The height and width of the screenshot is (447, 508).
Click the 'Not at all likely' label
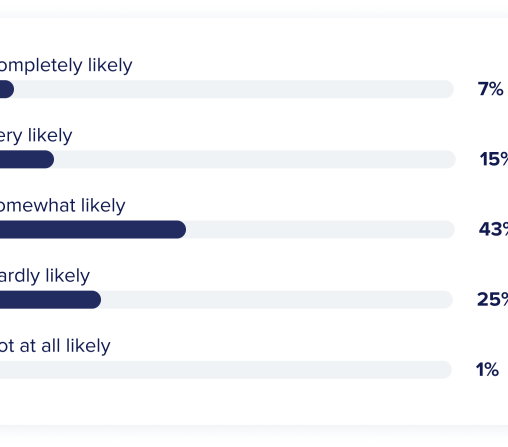point(55,346)
